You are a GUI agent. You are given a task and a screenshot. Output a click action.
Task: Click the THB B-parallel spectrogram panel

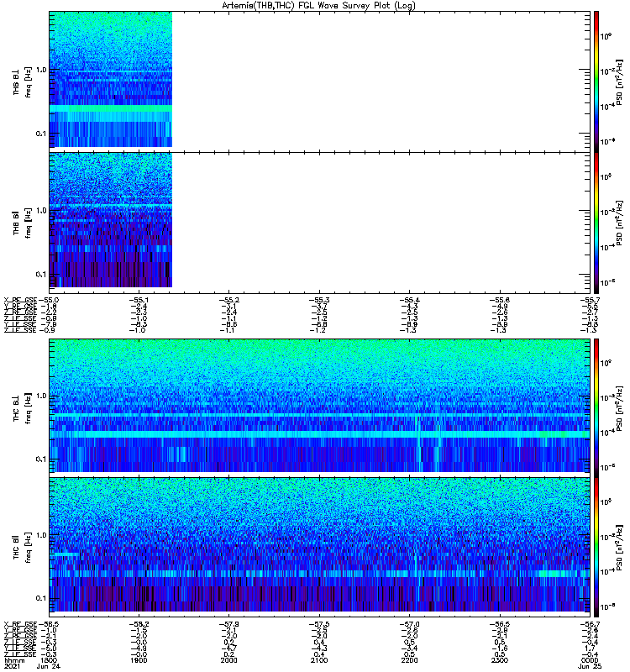tap(319, 223)
